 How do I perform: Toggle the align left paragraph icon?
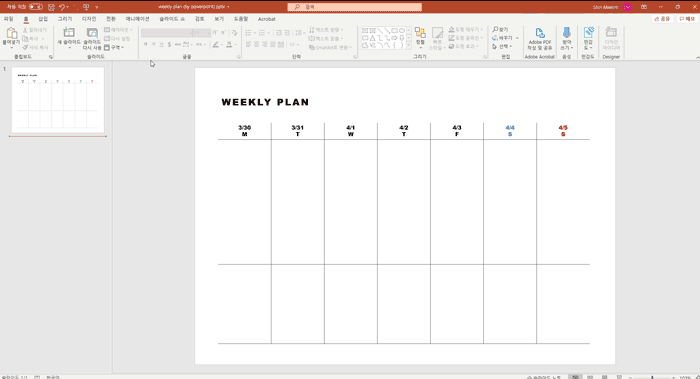(x=249, y=44)
